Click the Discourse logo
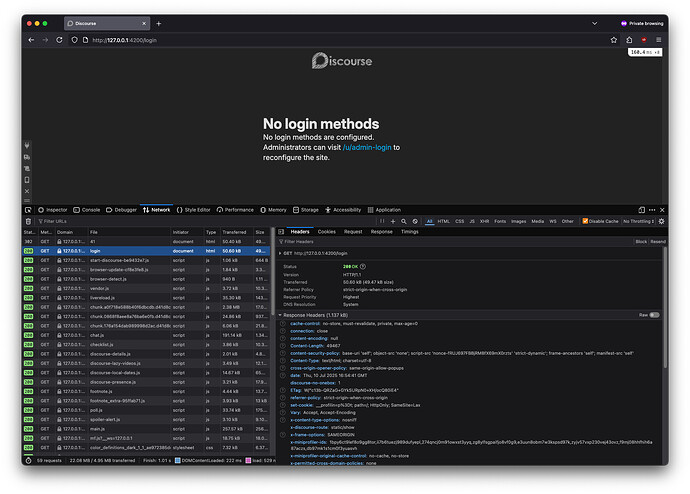The width and height of the screenshot is (690, 494). tap(342, 61)
